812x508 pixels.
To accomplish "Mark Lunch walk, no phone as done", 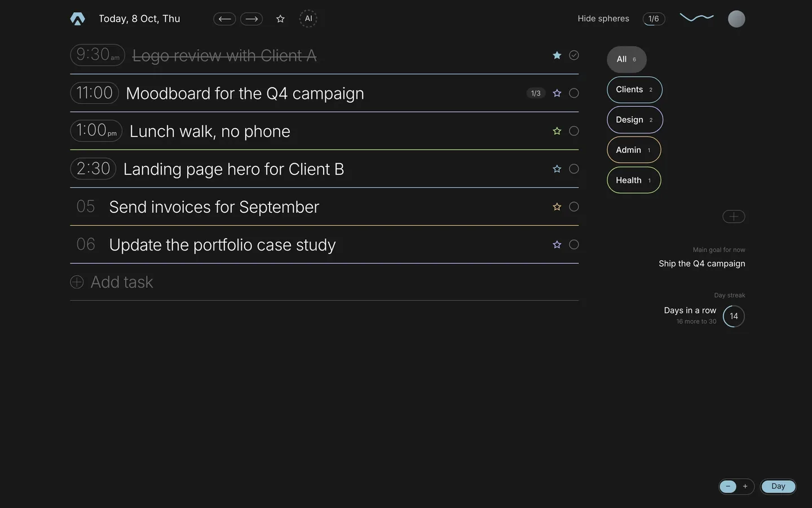I will pos(574,131).
